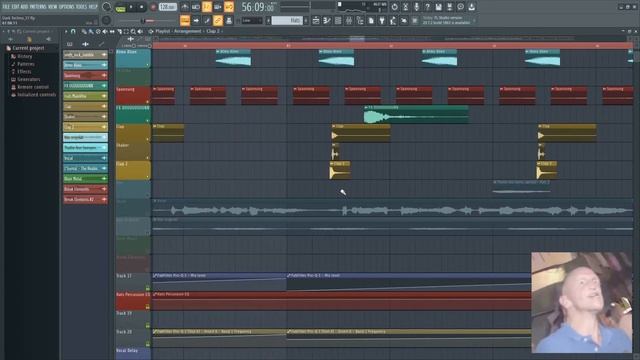Toggle typing keyboard to piano button

click(185, 20)
